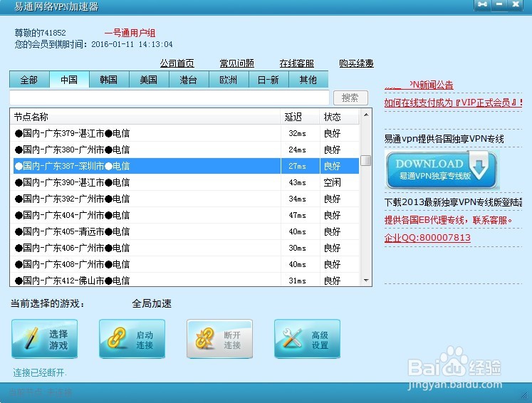Minimize the VPN accelerator window
The width and height of the screenshot is (532, 403).
point(499,4)
